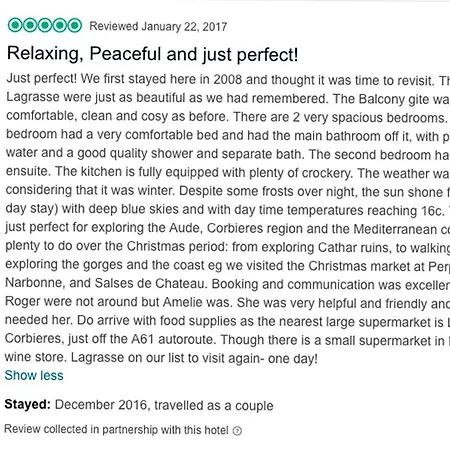Click the sentence starting 'Just perfect! We first stayed'
The image size is (450, 450).
[x=220, y=80]
